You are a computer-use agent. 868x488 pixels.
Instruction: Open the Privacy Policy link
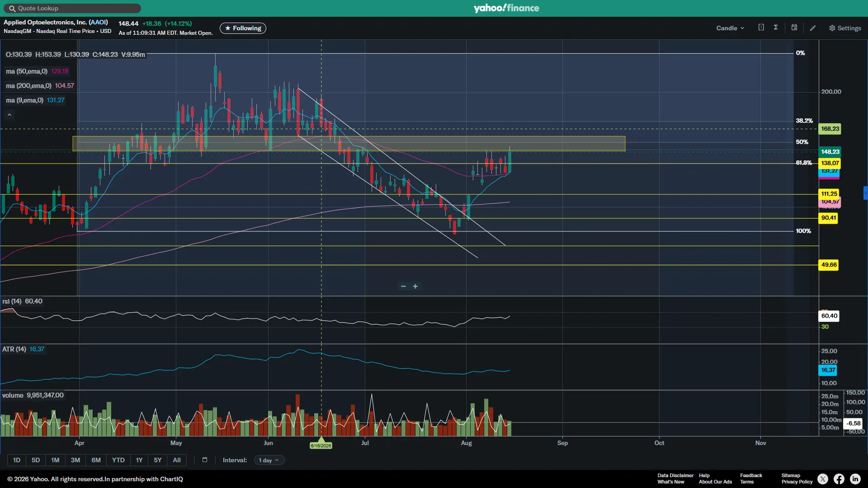click(797, 482)
